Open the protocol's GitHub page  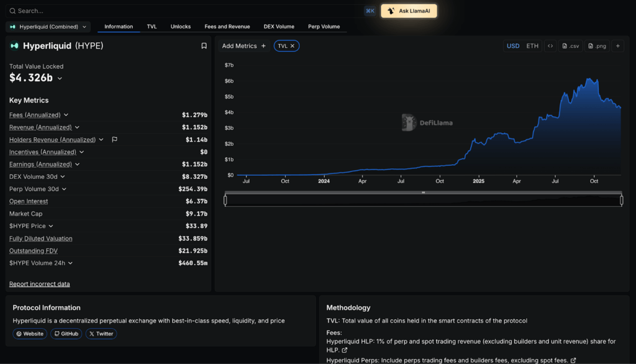pyautogui.click(x=66, y=334)
